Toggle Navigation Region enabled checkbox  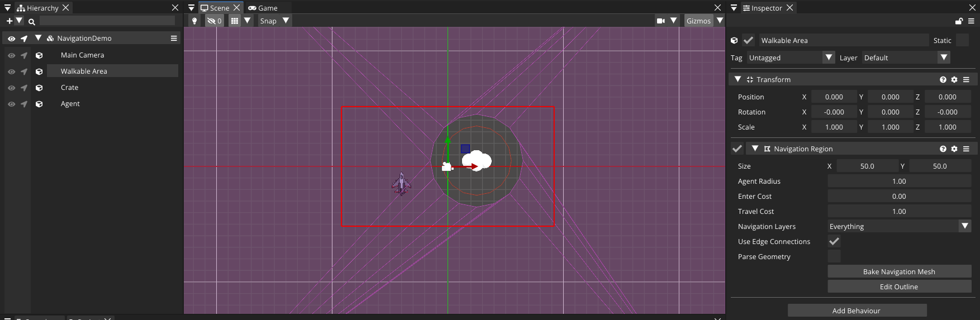[738, 149]
